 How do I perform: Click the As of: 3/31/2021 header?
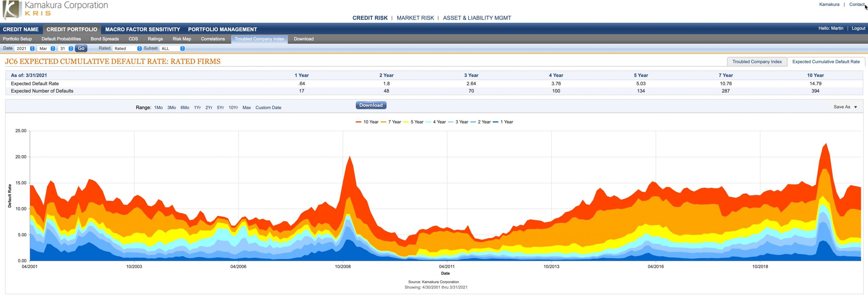29,76
